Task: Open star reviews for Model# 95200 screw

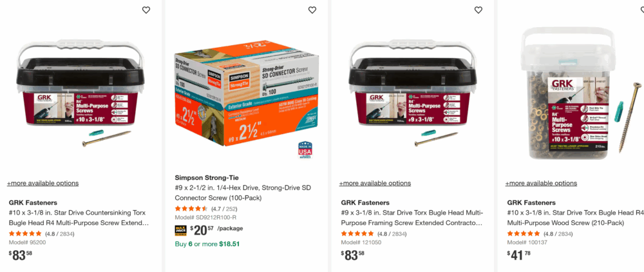Action: pyautogui.click(x=25, y=233)
